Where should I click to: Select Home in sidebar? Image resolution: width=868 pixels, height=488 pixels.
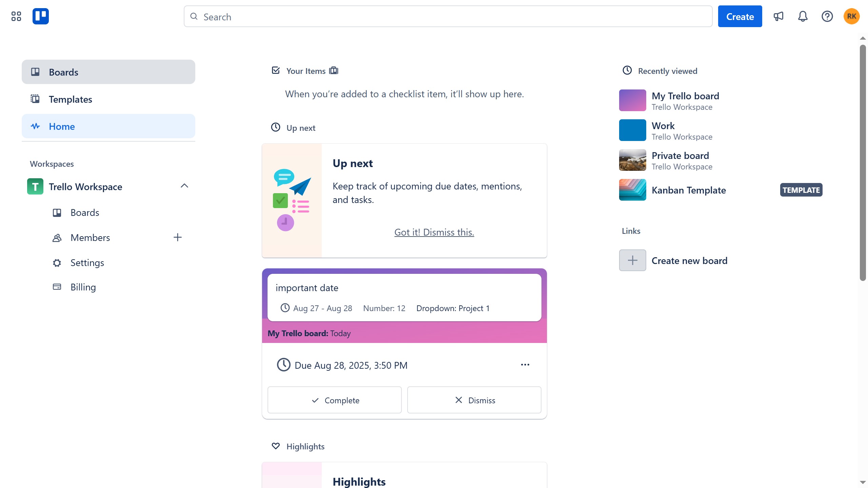click(108, 126)
